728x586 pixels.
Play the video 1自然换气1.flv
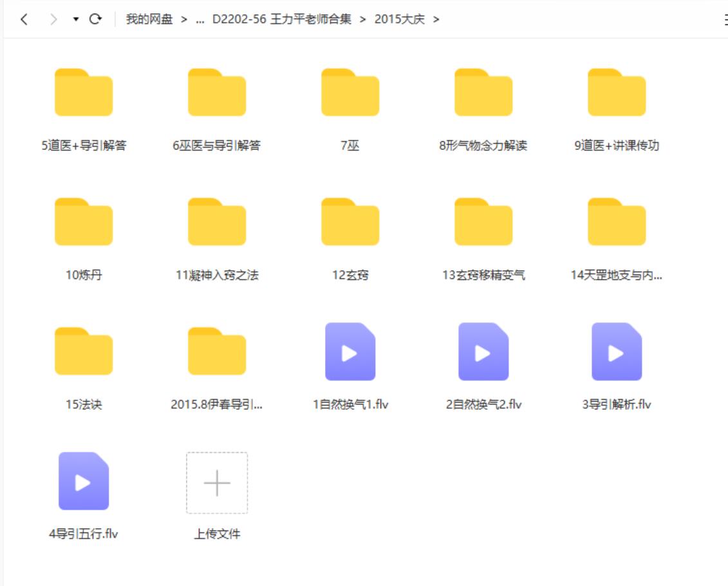pyautogui.click(x=350, y=352)
